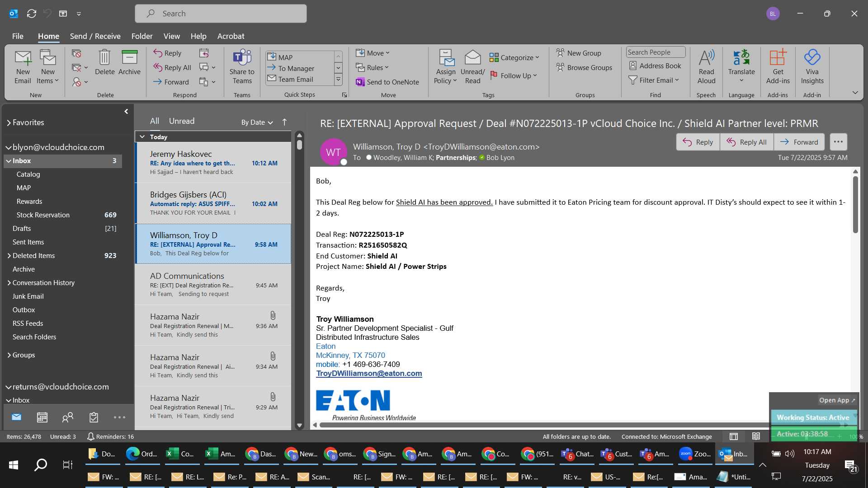Click the Ignore conversation icon
This screenshot has height=488, width=868.
click(x=76, y=54)
